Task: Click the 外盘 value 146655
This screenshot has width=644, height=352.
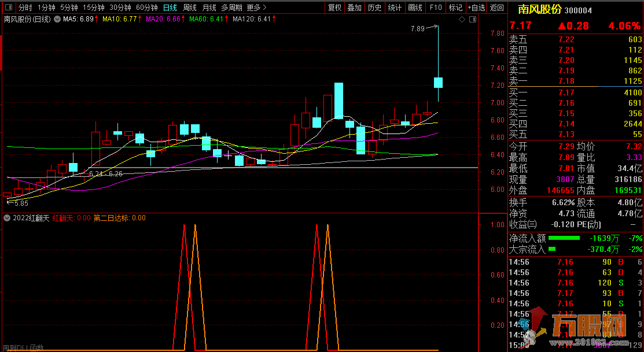Action: pyautogui.click(x=561, y=190)
